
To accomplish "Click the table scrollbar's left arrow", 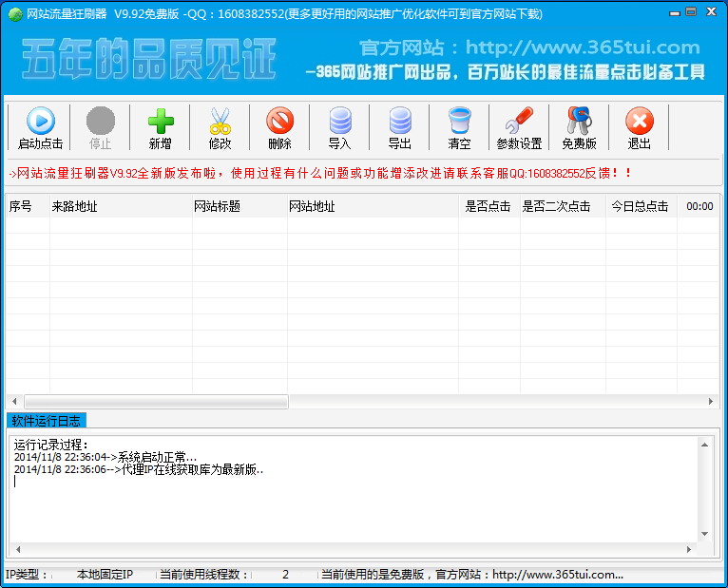I will pos(14,402).
